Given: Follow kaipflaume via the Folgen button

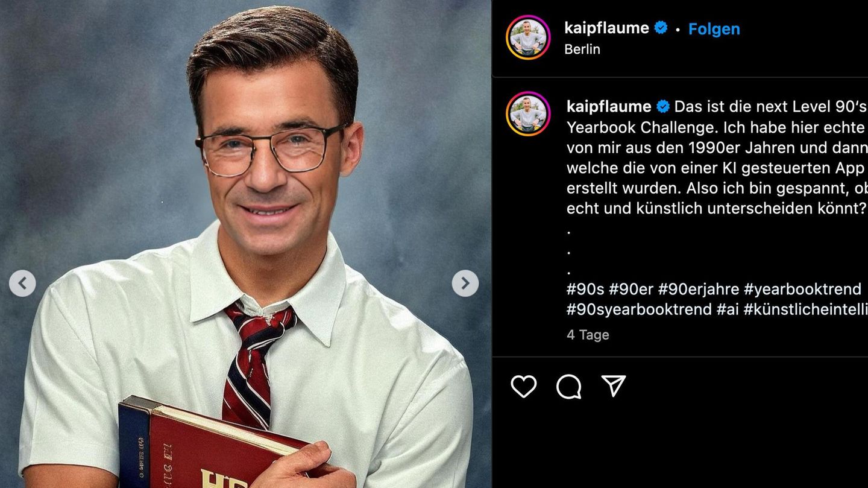Looking at the screenshot, I should [714, 28].
